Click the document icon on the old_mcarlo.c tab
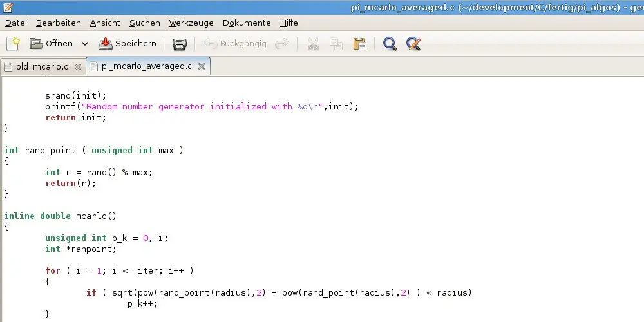This screenshot has height=322, width=644. click(8, 67)
